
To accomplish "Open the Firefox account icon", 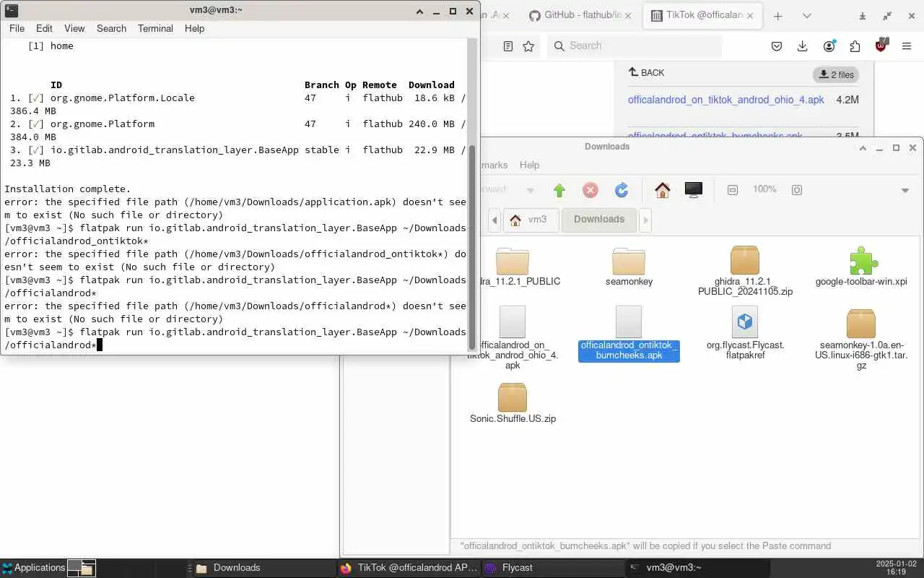I will click(x=829, y=46).
